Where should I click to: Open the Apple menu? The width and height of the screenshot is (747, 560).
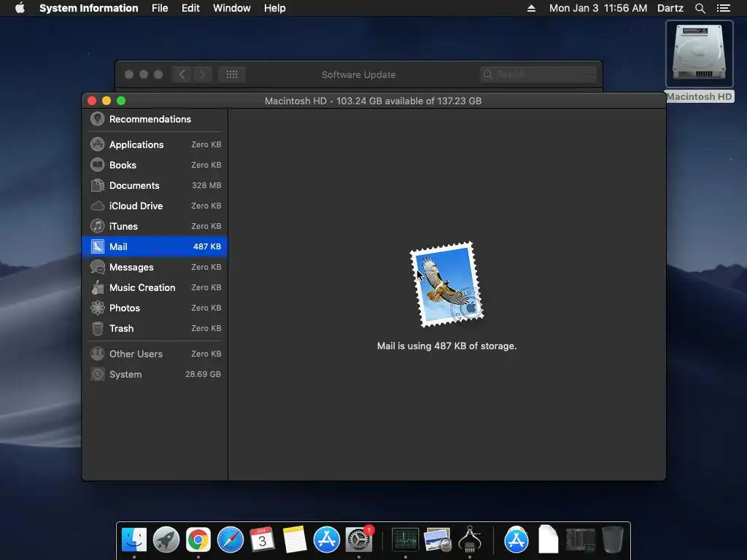[20, 8]
